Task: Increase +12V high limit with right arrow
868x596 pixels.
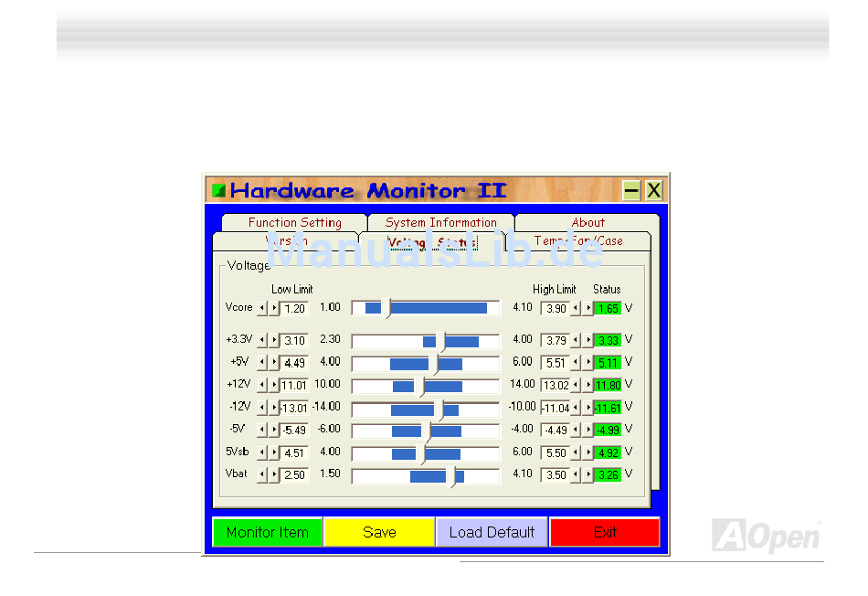Action: tap(587, 385)
